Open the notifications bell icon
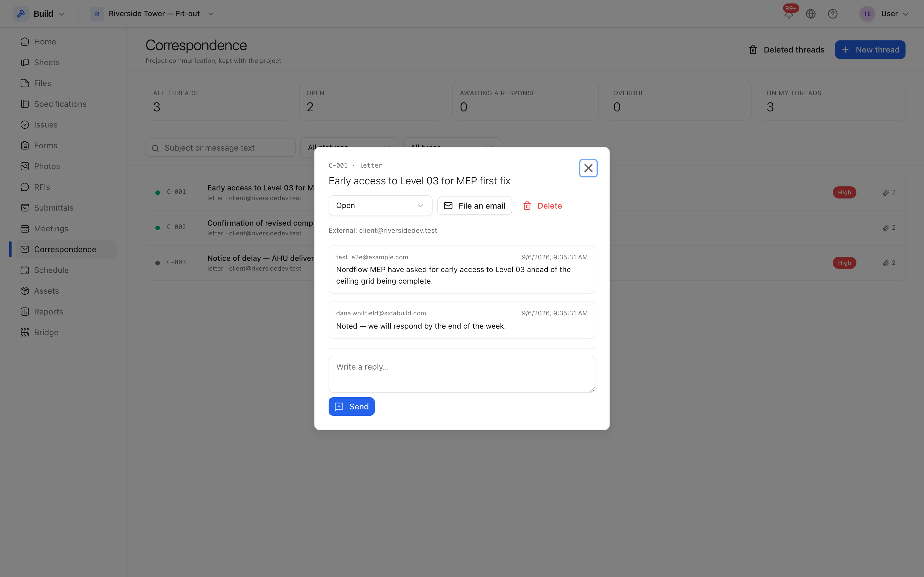This screenshot has height=577, width=924. point(789,14)
